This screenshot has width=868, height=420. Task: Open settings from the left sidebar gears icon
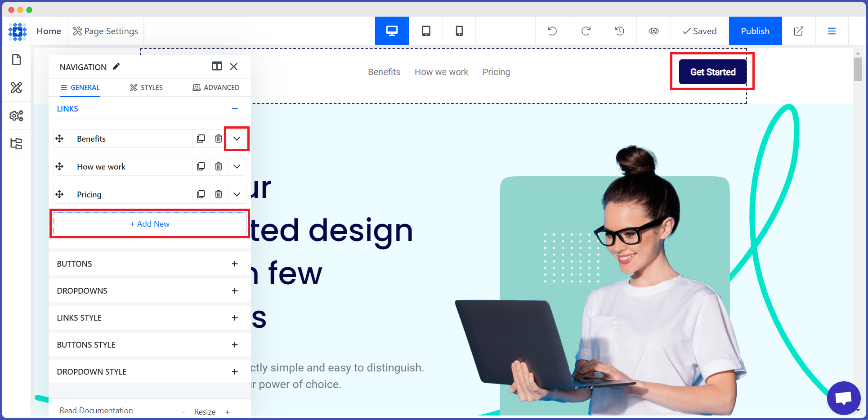tap(17, 115)
